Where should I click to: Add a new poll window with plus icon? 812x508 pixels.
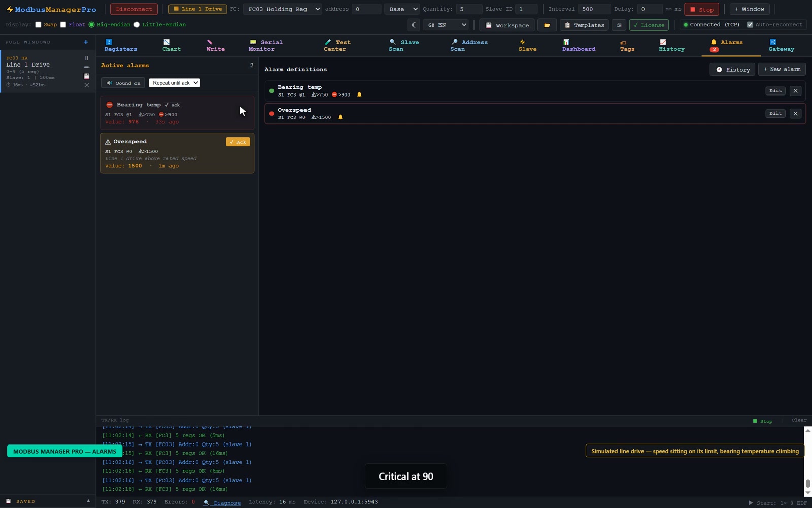point(86,42)
